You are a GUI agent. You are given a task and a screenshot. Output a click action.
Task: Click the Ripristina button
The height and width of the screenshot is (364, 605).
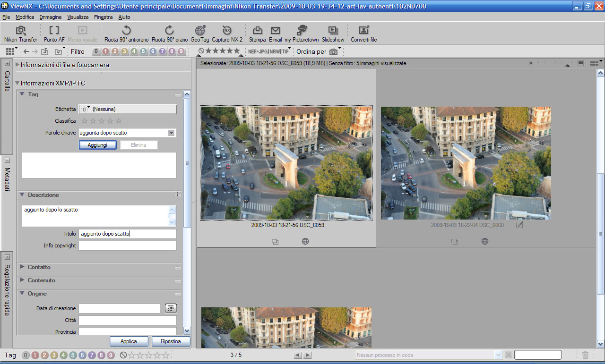pyautogui.click(x=171, y=341)
